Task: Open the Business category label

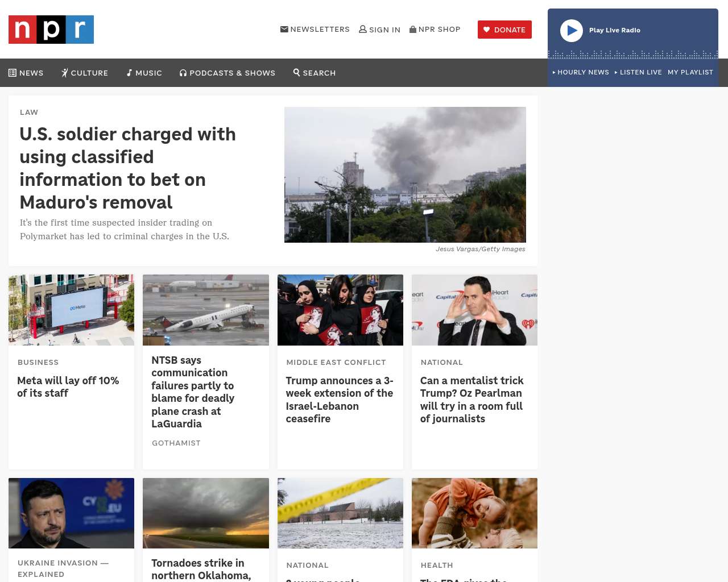Action: click(x=38, y=362)
